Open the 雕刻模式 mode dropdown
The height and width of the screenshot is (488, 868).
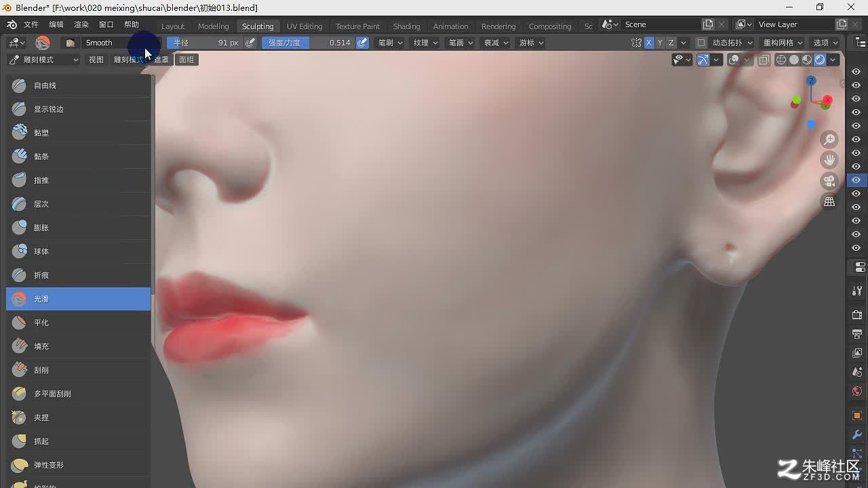(x=43, y=60)
